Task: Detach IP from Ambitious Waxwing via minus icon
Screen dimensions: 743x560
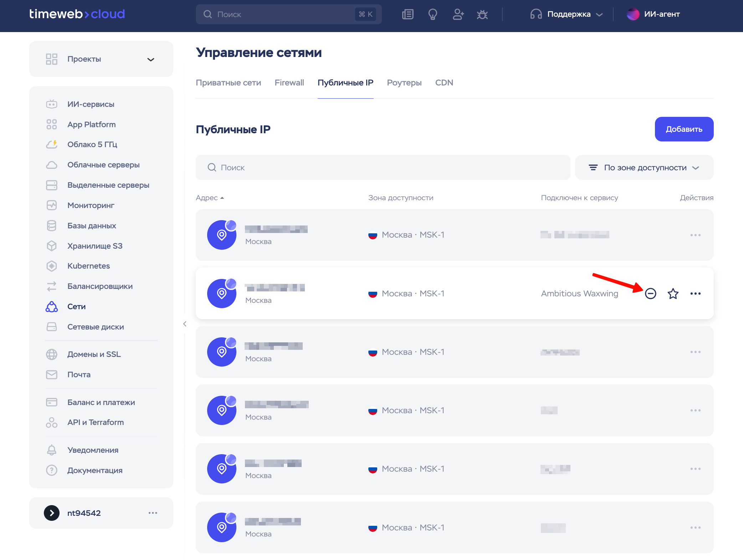Action: click(651, 294)
